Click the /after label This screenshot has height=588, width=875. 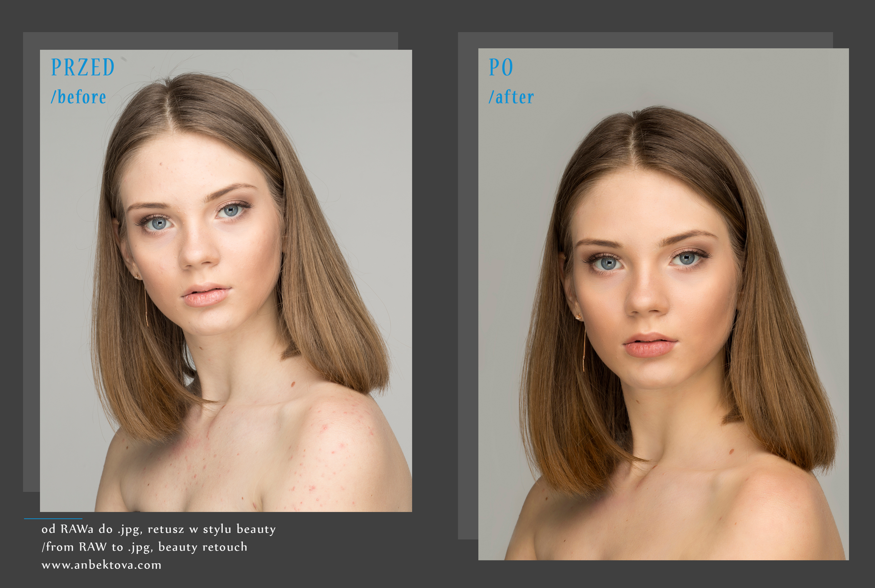pos(511,97)
